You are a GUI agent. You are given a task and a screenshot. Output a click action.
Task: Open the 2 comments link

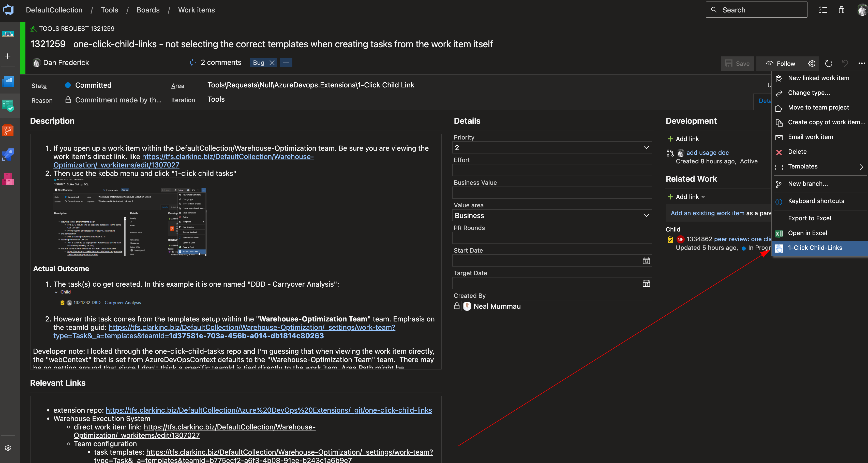221,63
